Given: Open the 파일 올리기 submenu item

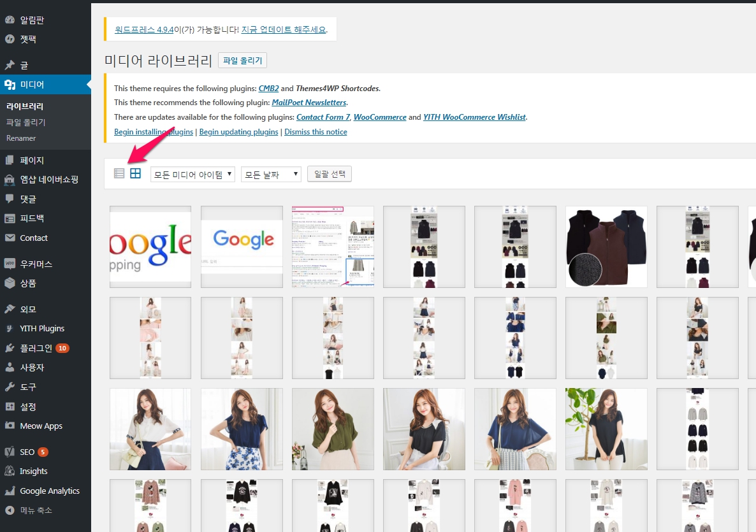Looking at the screenshot, I should click(25, 122).
